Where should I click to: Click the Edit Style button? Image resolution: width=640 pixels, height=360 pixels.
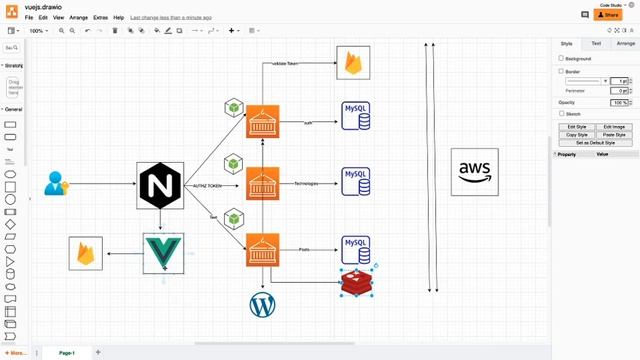tap(577, 127)
